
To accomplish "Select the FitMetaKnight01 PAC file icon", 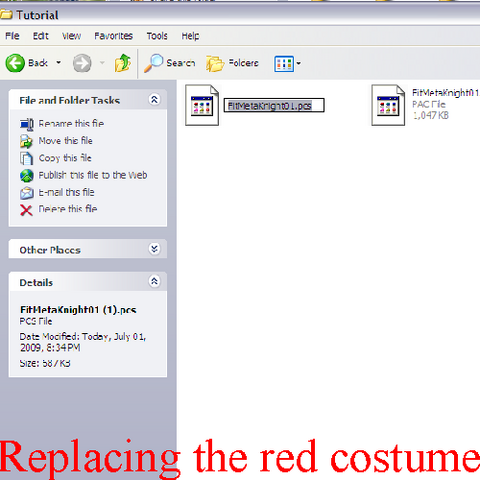I will click(388, 105).
